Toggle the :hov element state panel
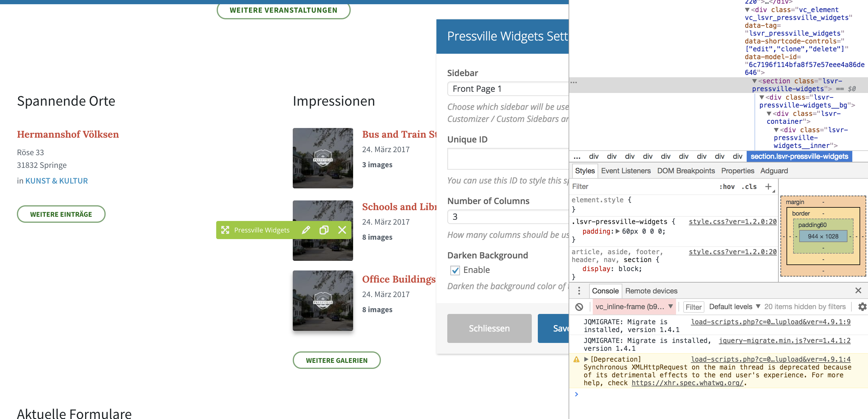This screenshot has width=868, height=419. 727,187
